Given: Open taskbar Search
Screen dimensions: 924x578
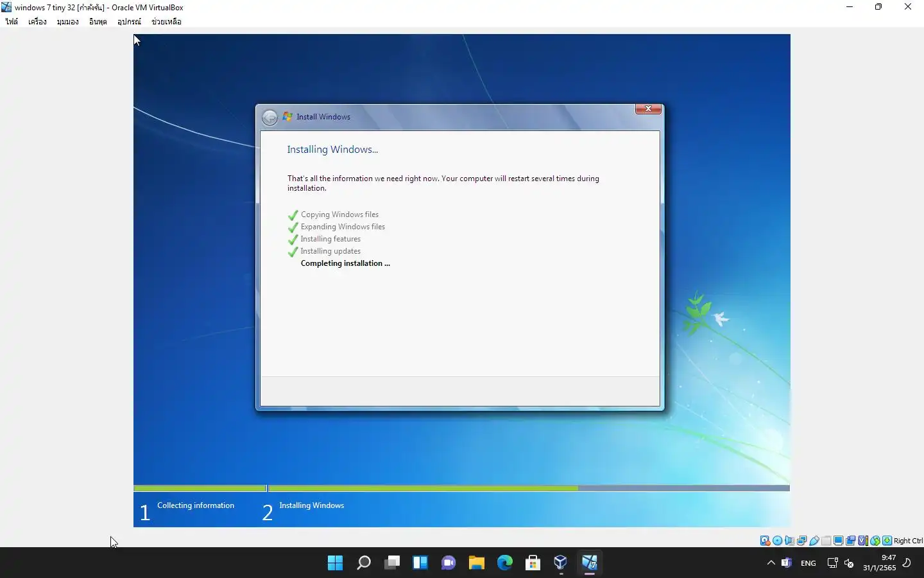Looking at the screenshot, I should click(x=363, y=563).
